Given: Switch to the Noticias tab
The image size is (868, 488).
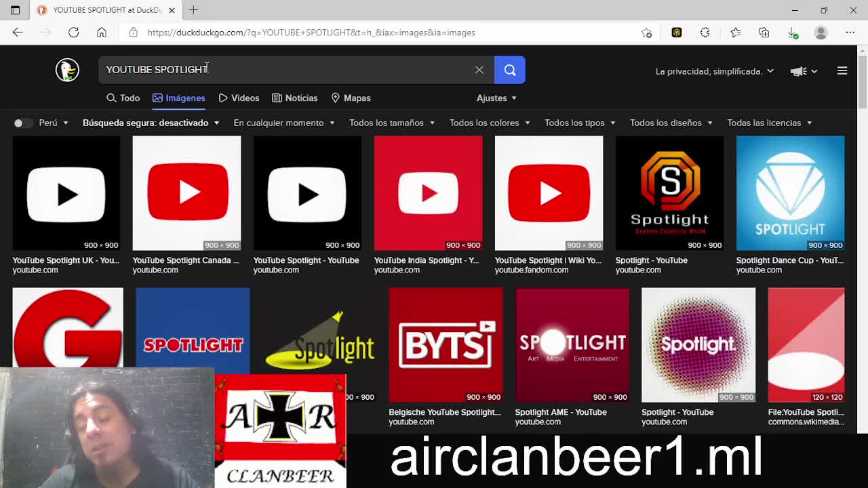Looking at the screenshot, I should click(294, 98).
